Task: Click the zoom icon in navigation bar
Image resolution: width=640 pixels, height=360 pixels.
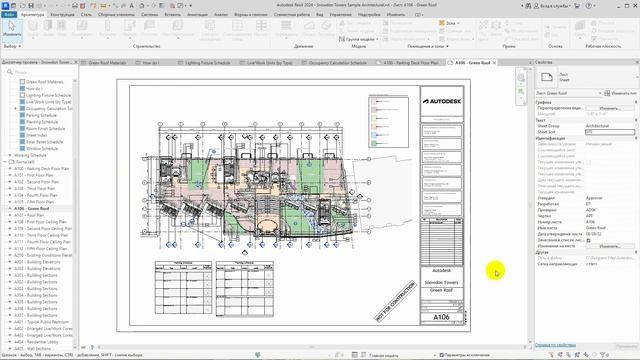Action: 521,92
